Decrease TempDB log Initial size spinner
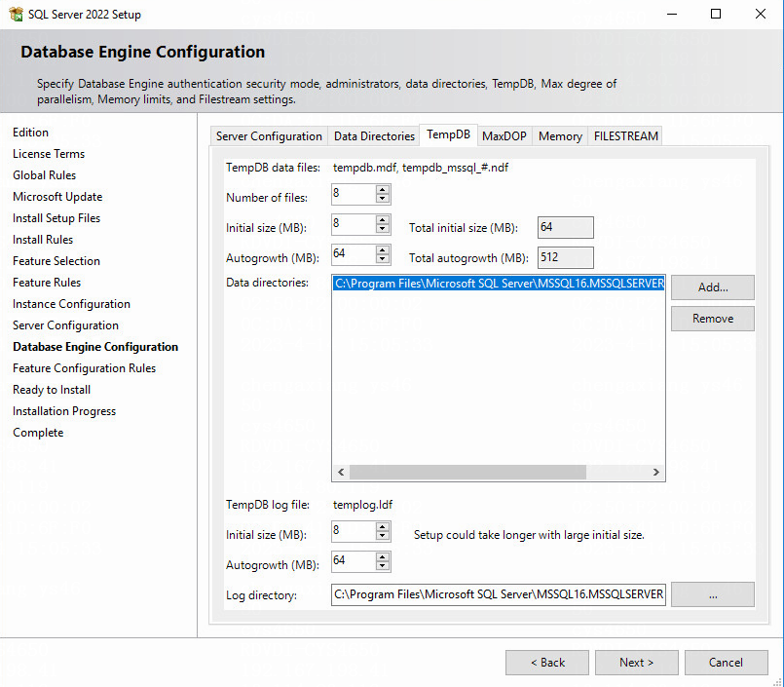The image size is (784, 687). (x=383, y=536)
